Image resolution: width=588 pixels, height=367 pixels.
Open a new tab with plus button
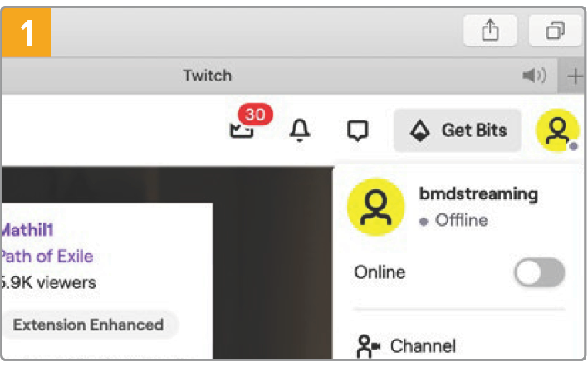coord(574,76)
